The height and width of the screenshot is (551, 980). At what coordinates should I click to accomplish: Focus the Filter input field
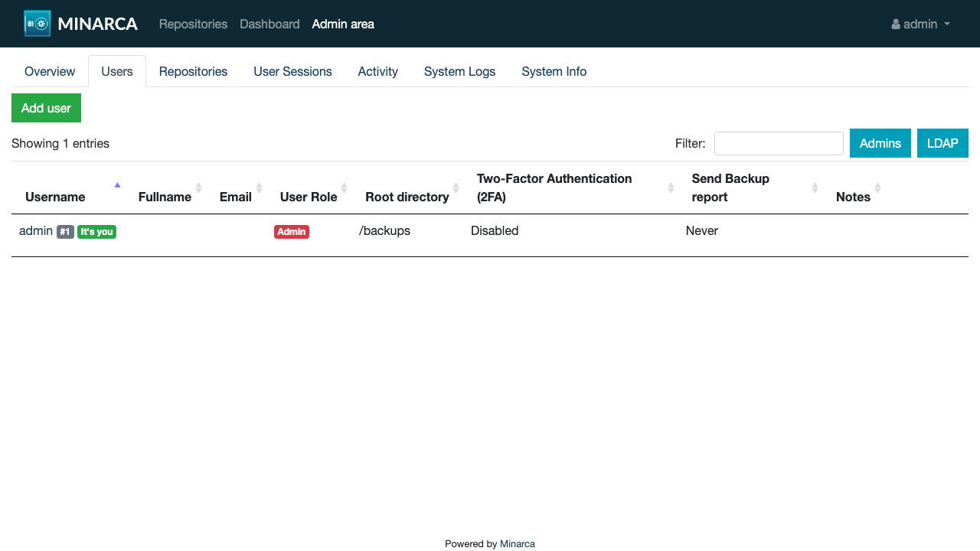click(779, 143)
